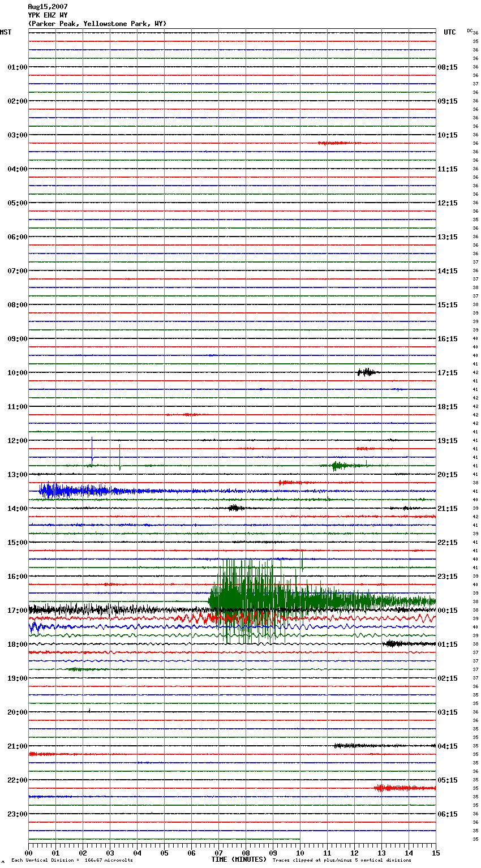481x868 pixels.
Task: Select the 14:00 MST row label
Action: (x=17, y=509)
